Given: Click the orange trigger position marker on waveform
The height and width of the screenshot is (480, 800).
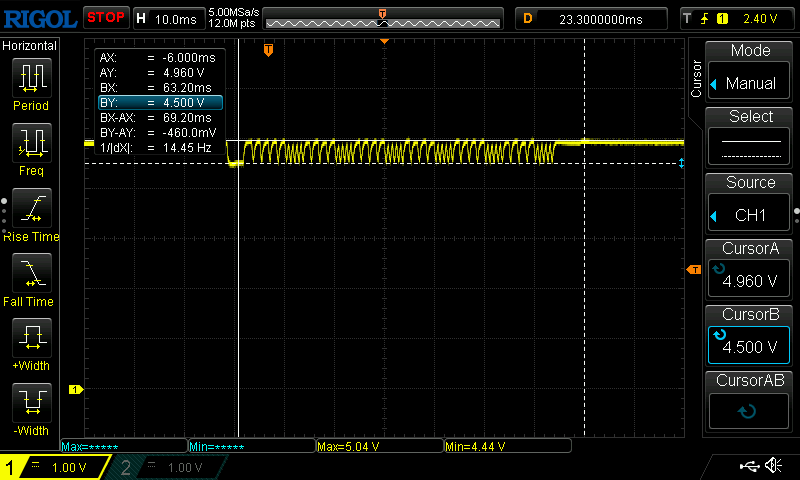Looking at the screenshot, I should click(268, 50).
